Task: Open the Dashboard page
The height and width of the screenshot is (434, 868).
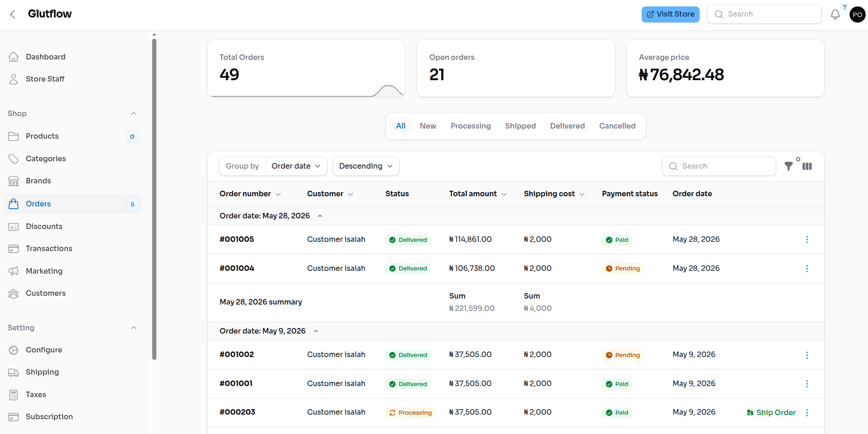Action: click(46, 57)
